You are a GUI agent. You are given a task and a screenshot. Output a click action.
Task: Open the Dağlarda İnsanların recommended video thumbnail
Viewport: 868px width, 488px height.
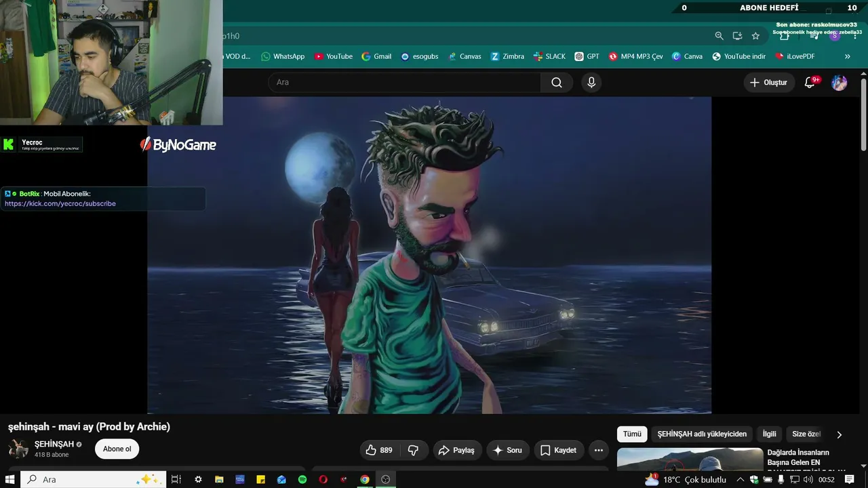pos(690,459)
